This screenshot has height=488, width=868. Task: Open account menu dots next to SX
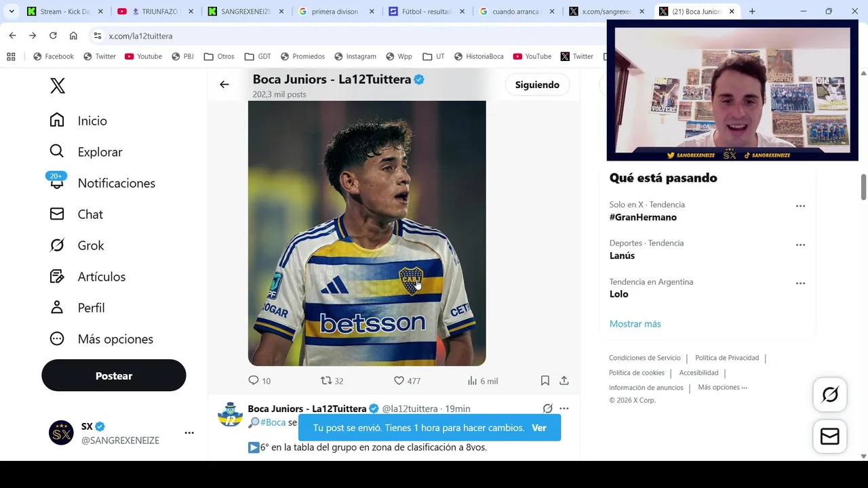[x=189, y=432]
